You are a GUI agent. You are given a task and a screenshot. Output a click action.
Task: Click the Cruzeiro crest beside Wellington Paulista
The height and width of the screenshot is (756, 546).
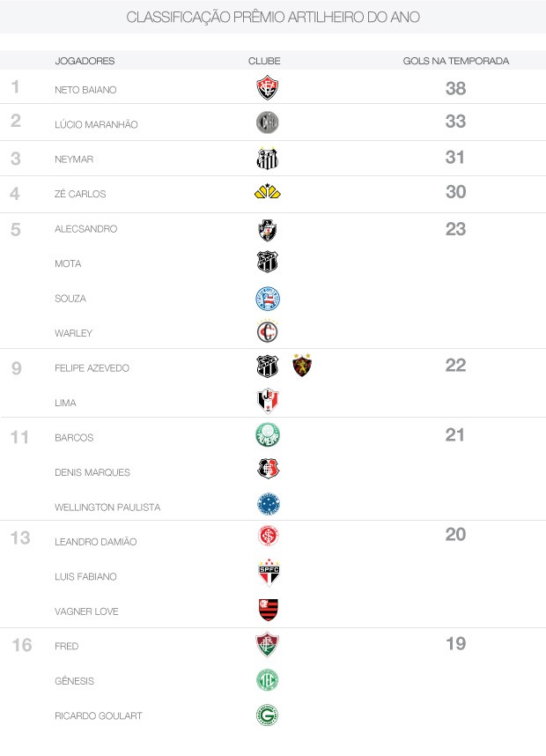[268, 504]
